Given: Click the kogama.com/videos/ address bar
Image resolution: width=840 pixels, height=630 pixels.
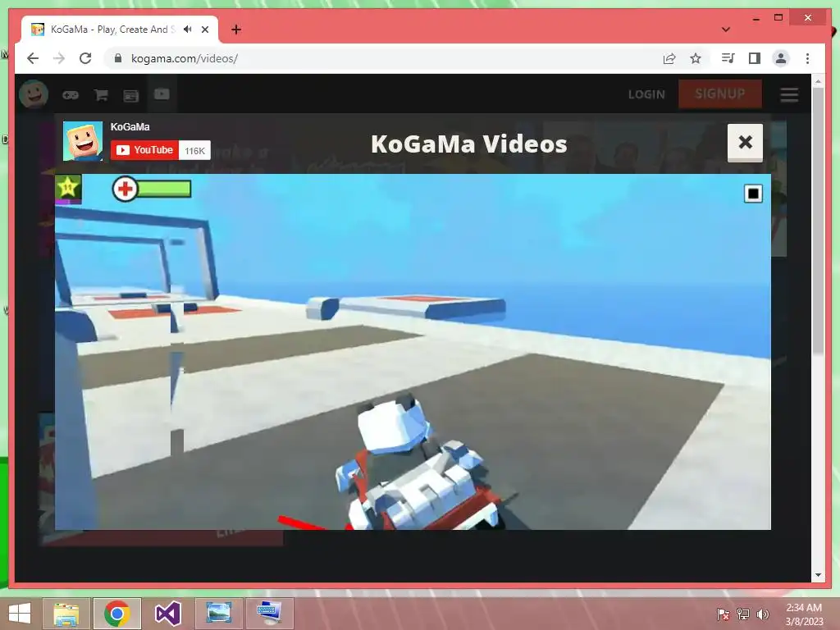Looking at the screenshot, I should click(x=386, y=58).
